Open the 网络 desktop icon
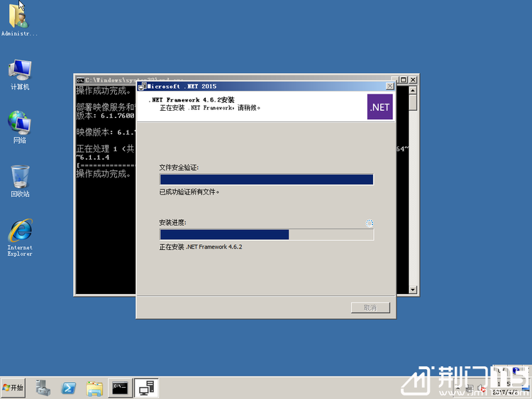Screen dimensions: 532x399 [20, 127]
